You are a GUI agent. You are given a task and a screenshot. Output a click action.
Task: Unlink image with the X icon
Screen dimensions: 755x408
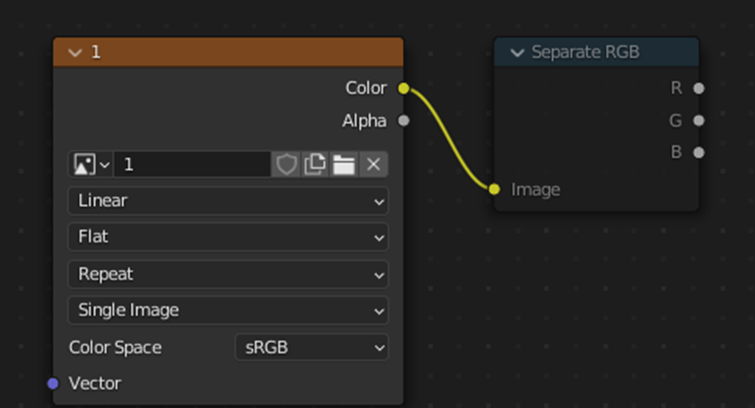(374, 165)
